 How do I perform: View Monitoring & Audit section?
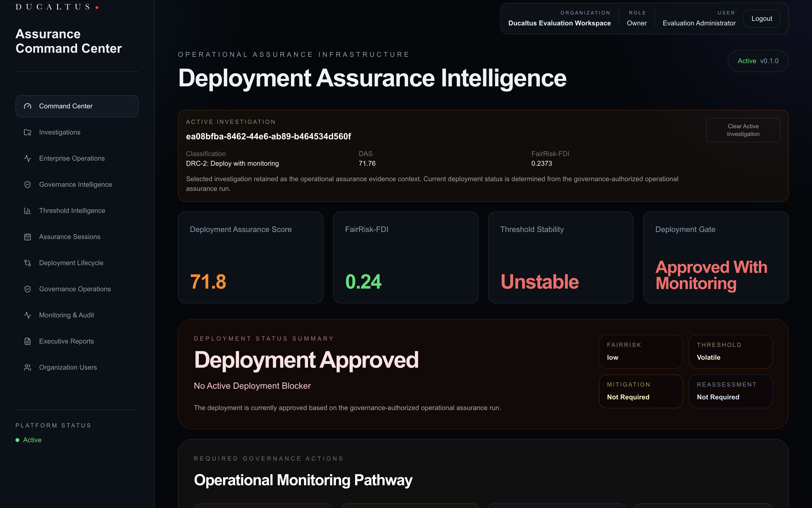[77, 315]
